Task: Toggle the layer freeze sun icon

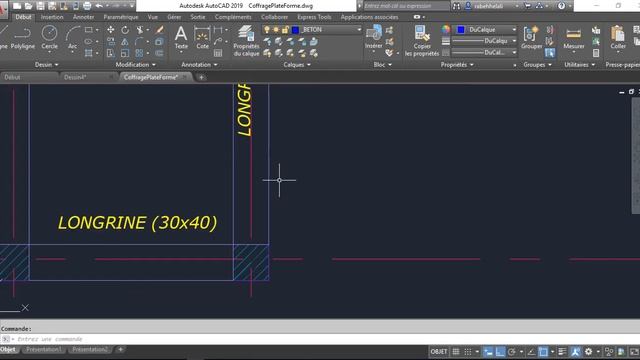Action: click(x=276, y=30)
